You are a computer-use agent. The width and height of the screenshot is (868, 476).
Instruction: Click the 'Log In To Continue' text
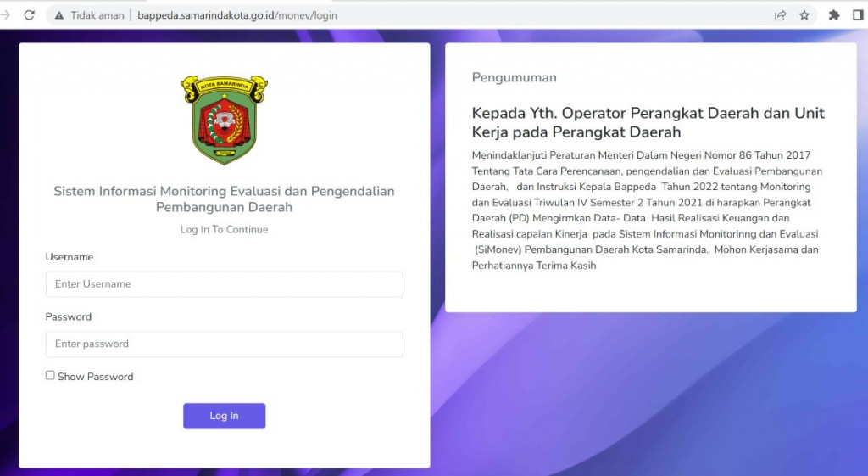(x=224, y=229)
